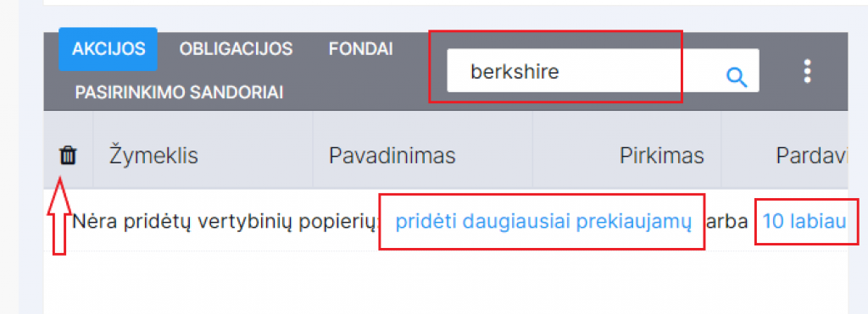Click the empty white area below the table
The height and width of the screenshot is (314, 868).
tap(446, 282)
